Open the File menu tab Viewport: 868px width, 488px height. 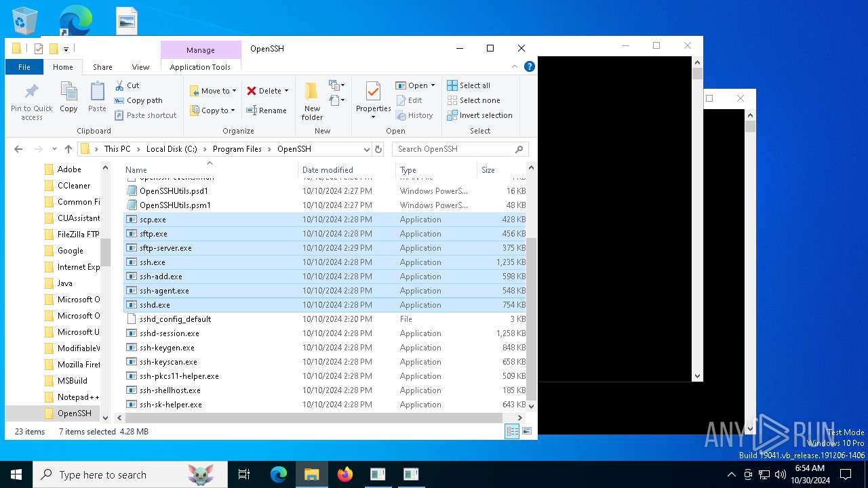click(x=24, y=67)
